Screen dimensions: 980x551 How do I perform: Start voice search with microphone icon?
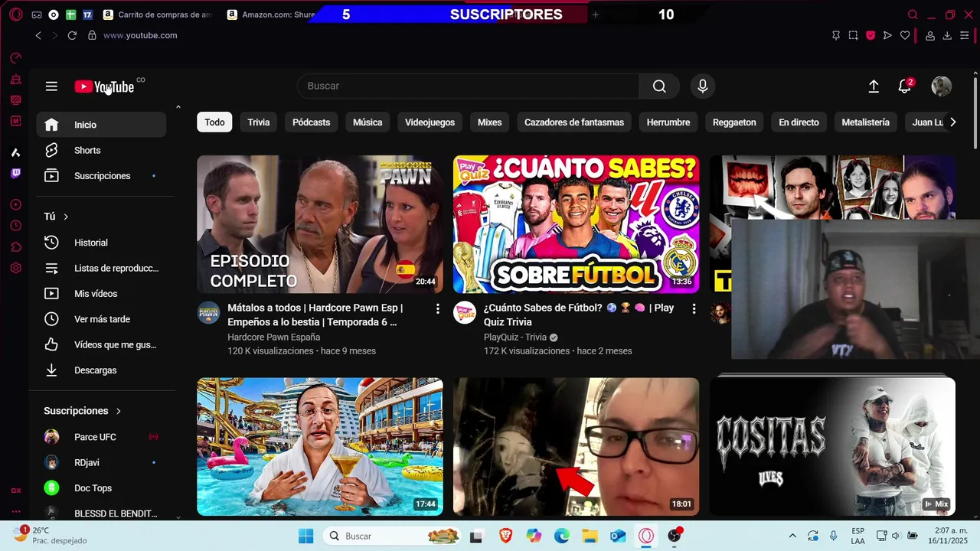pos(703,86)
